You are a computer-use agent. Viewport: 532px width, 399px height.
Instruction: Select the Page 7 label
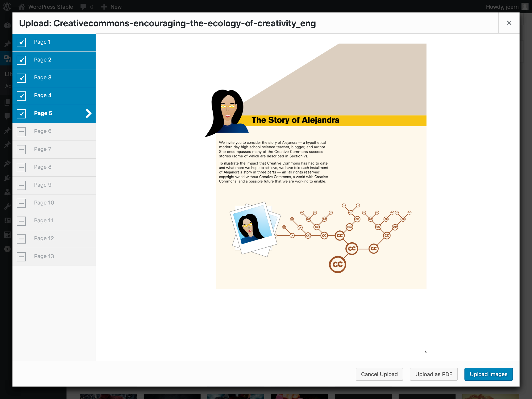point(43,149)
